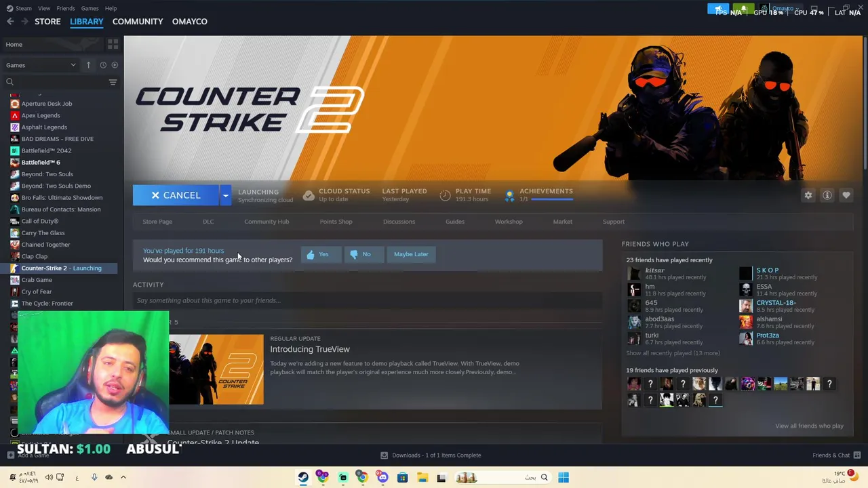Cancel the Counter-Strike 2 launch
The width and height of the screenshot is (868, 488).
[176, 195]
